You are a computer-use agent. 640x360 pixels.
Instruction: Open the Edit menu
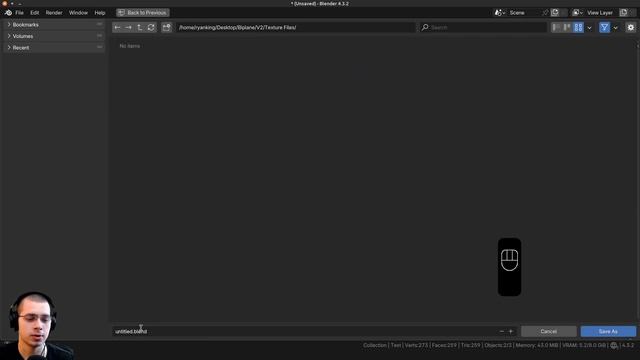point(35,13)
